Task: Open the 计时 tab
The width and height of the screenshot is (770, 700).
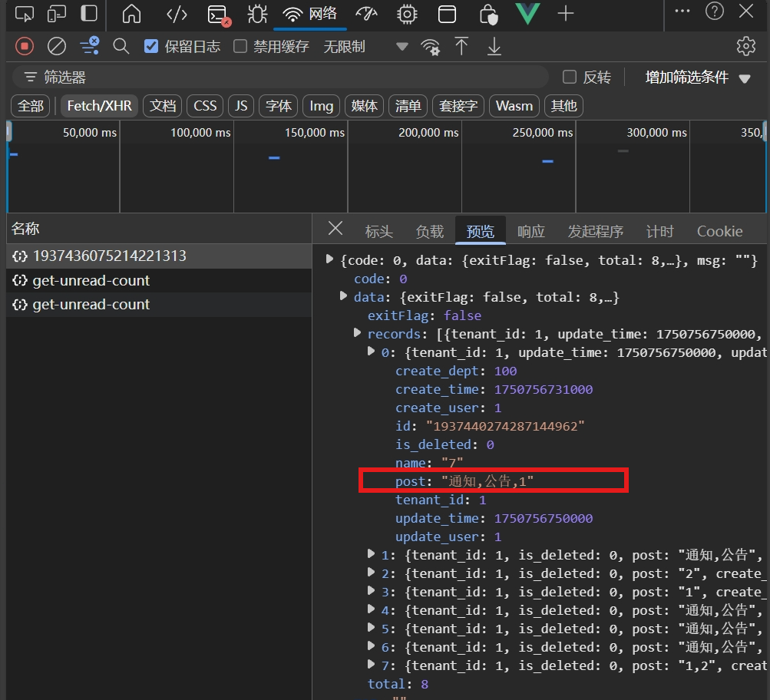Action: tap(659, 231)
